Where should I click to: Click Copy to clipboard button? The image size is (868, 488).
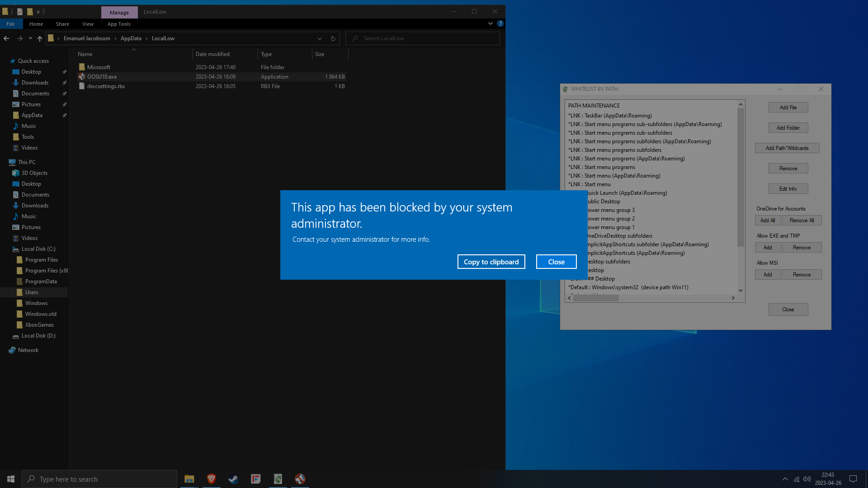click(x=491, y=262)
